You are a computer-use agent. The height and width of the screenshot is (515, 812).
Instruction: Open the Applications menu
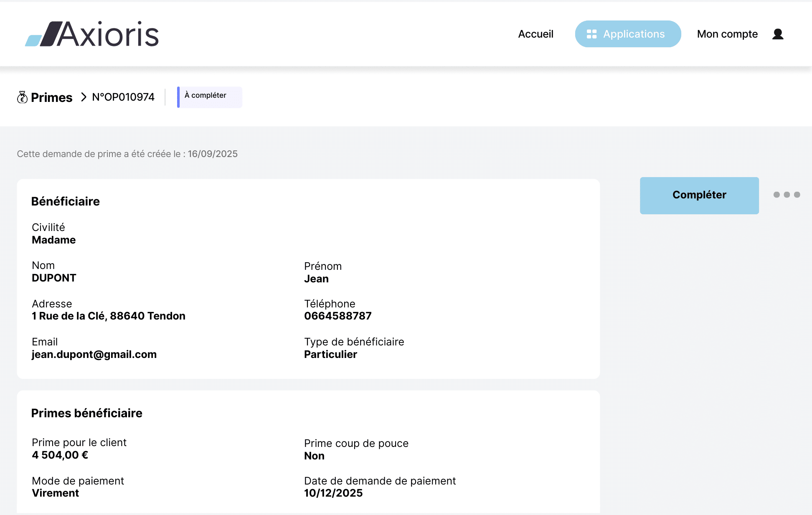click(x=628, y=34)
